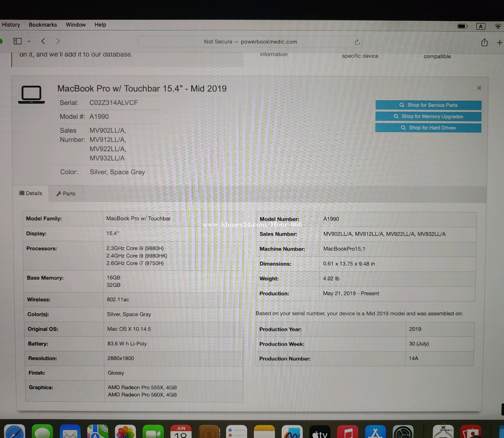Click Shop for Hard Drives button

pos(428,128)
